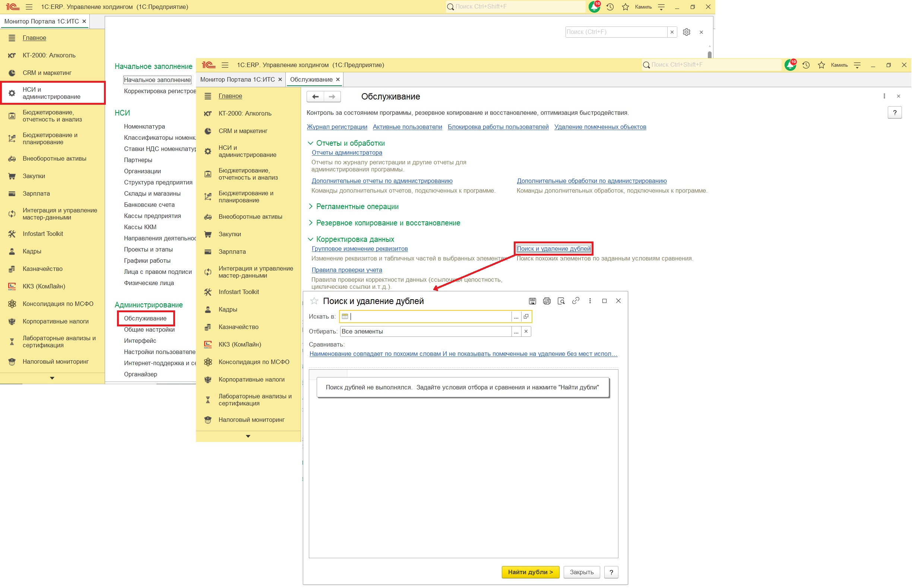Open Групповое изменение реквизитов link
This screenshot has width=912, height=588.
pyautogui.click(x=360, y=249)
